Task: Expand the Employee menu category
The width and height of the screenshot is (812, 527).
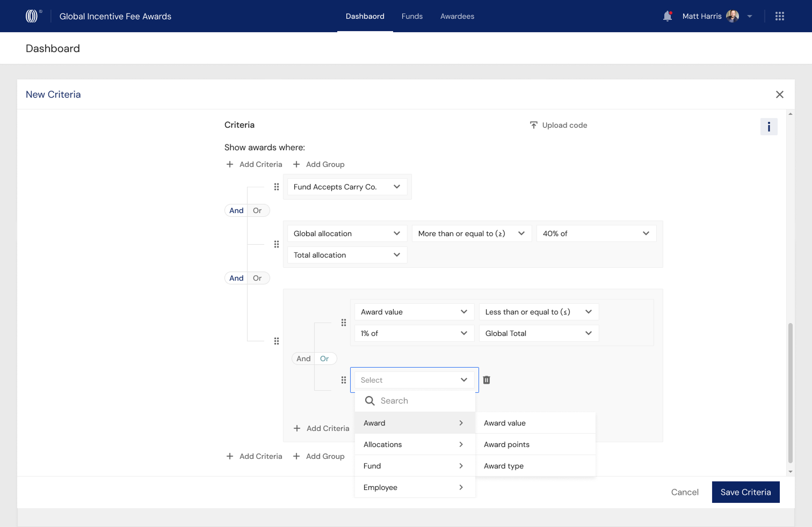Action: (x=415, y=487)
